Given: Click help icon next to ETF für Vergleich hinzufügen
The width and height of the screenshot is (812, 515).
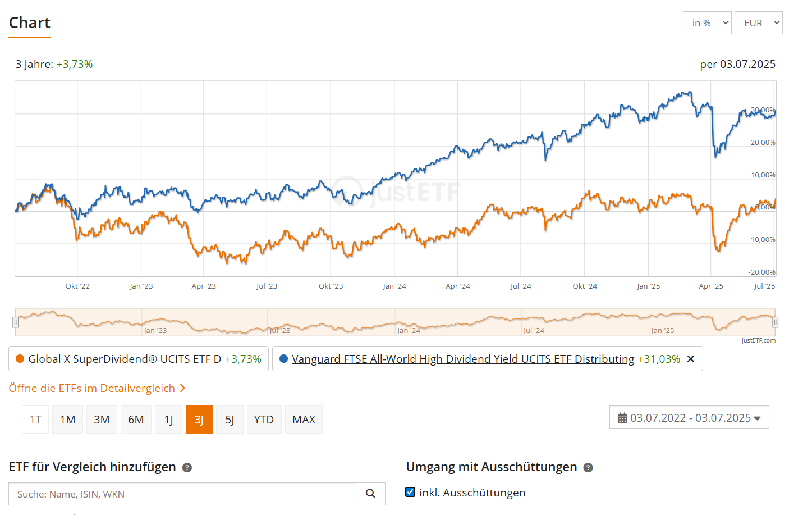Looking at the screenshot, I should pyautogui.click(x=187, y=467).
